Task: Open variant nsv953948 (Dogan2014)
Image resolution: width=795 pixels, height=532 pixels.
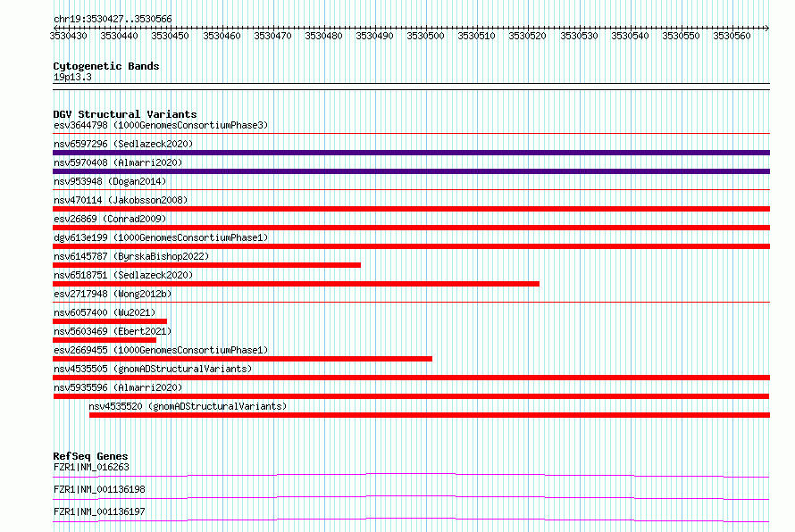Action: (110, 181)
